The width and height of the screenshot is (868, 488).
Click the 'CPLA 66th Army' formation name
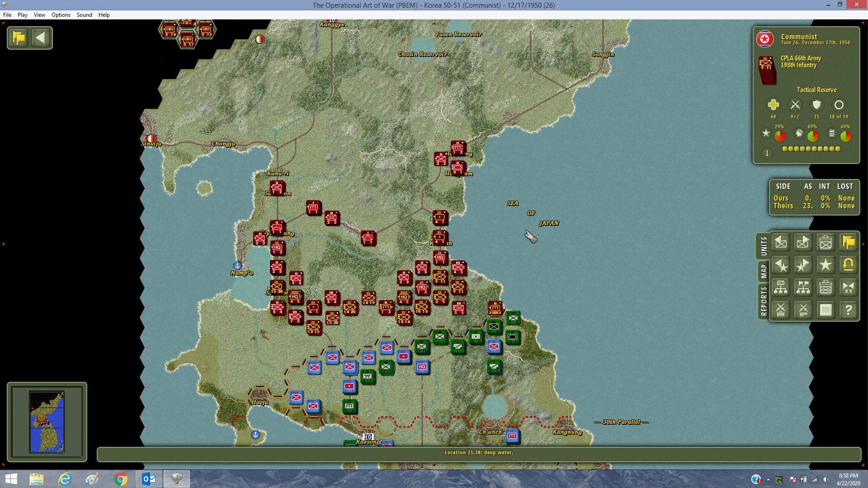coord(801,58)
